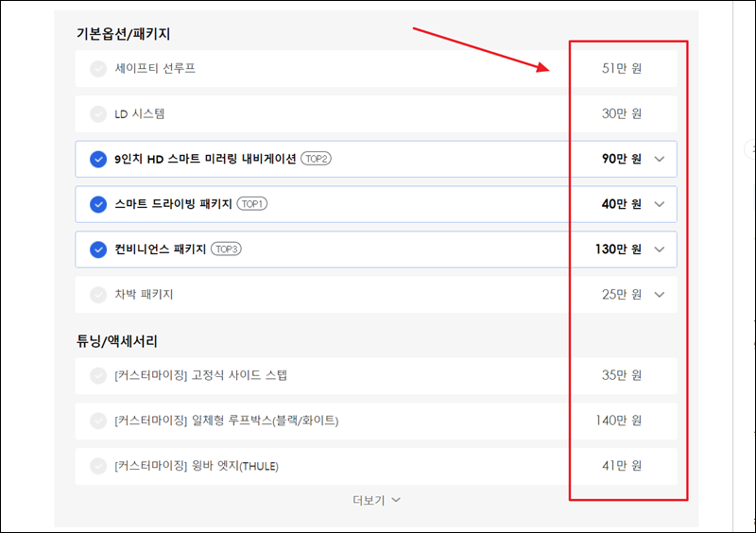Check the 차박 패키지 option

pyautogui.click(x=98, y=295)
